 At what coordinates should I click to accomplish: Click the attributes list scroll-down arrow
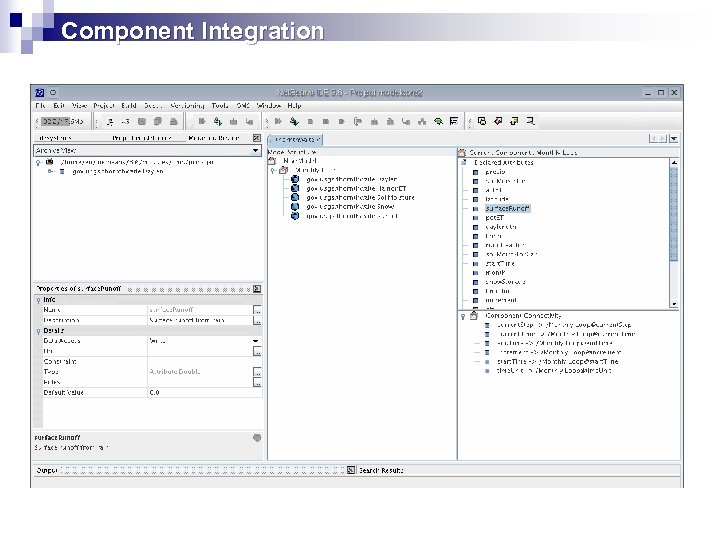point(674,304)
